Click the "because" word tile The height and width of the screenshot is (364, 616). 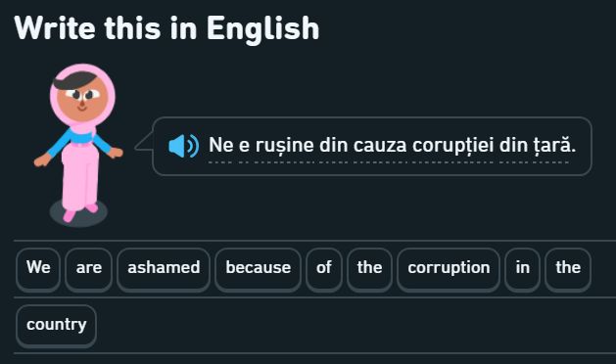[259, 269]
